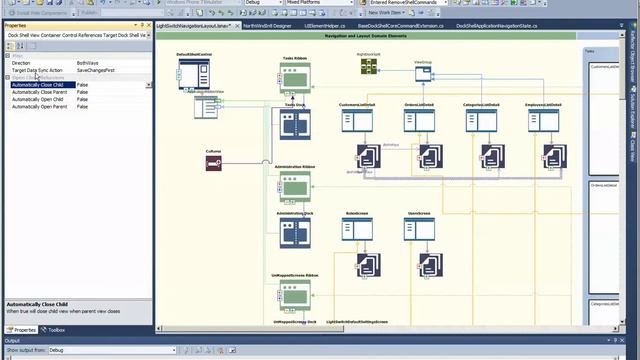Select the EmployeesListDetail screen shape
Screen dimensions: 640x360
coord(544,120)
